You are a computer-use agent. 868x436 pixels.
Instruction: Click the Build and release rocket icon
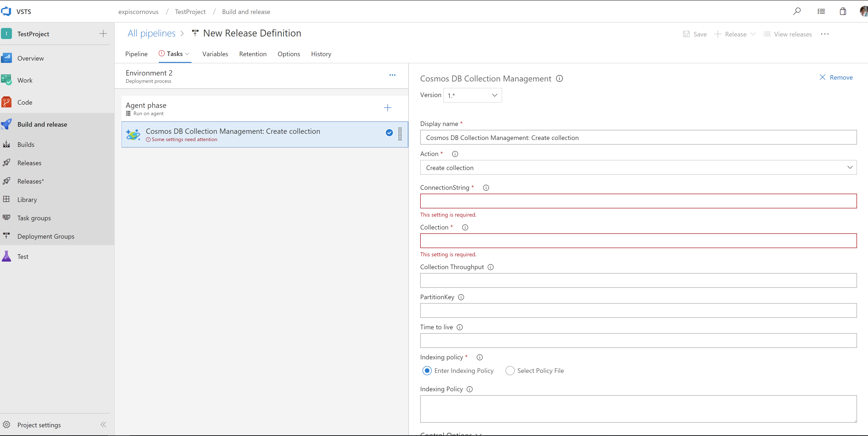click(6, 124)
